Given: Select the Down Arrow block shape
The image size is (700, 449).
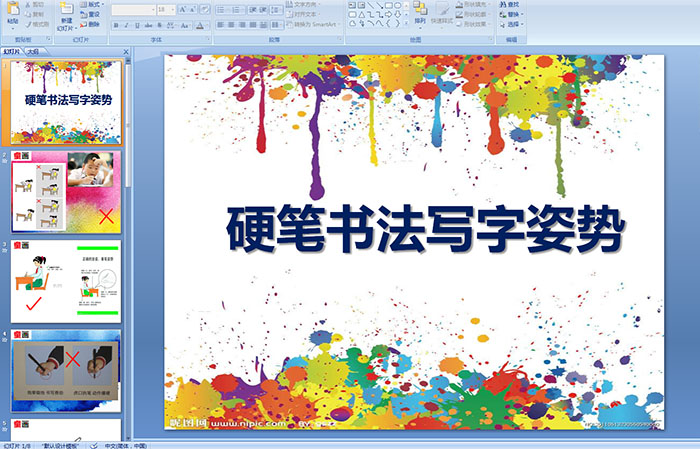Looking at the screenshot, I should (x=397, y=15).
